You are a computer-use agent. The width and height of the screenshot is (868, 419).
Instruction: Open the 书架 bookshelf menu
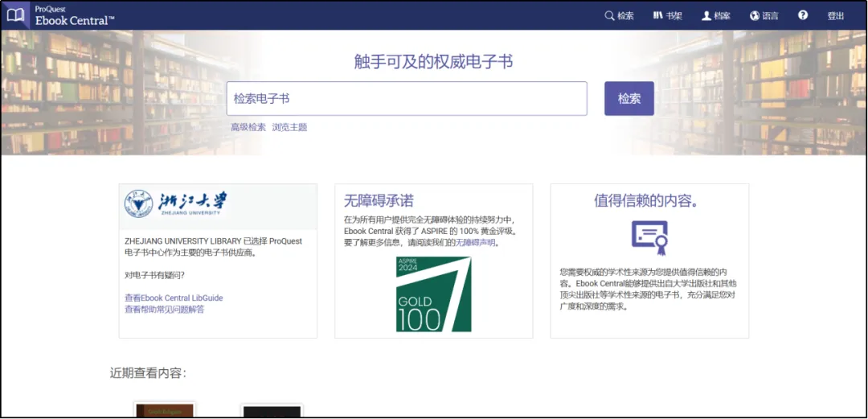click(x=667, y=16)
